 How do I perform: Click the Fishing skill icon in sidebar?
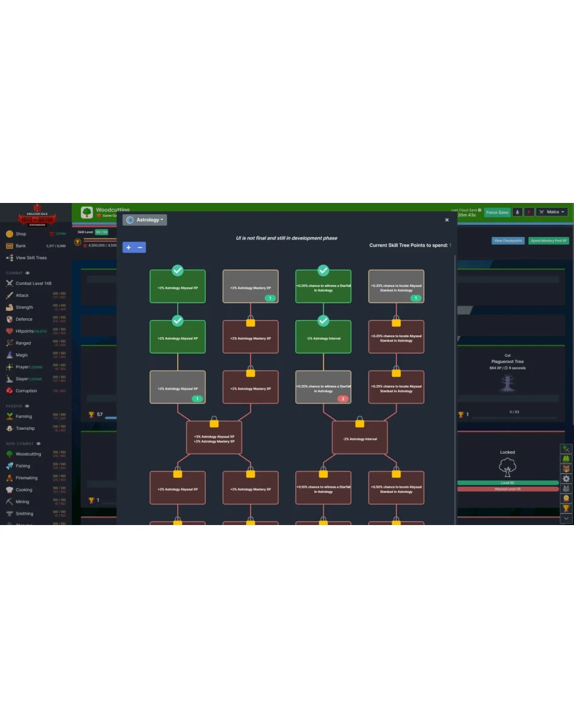pyautogui.click(x=9, y=466)
